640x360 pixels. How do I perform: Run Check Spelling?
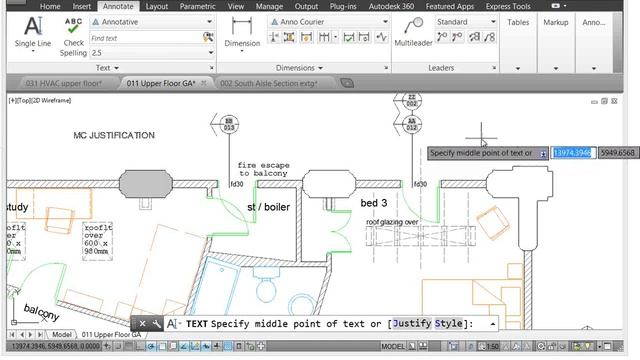tap(73, 37)
